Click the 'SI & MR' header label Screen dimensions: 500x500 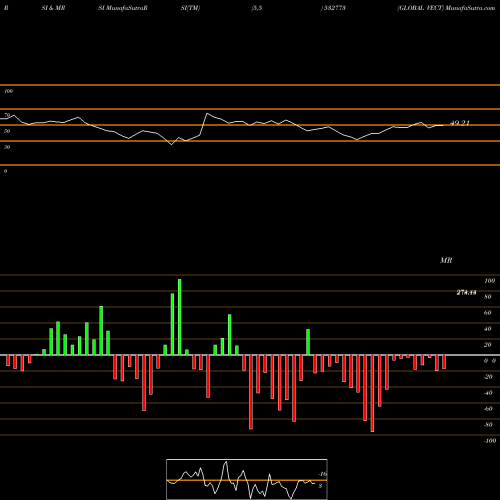[53, 8]
